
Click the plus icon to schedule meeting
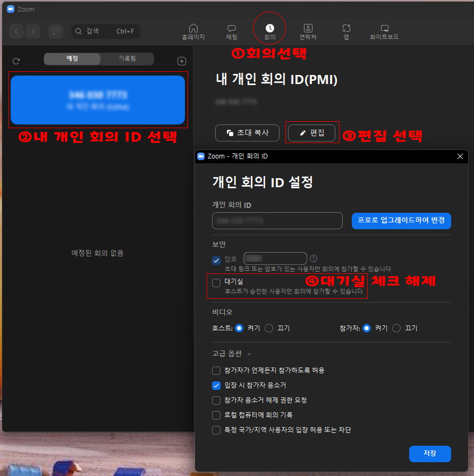click(x=182, y=61)
